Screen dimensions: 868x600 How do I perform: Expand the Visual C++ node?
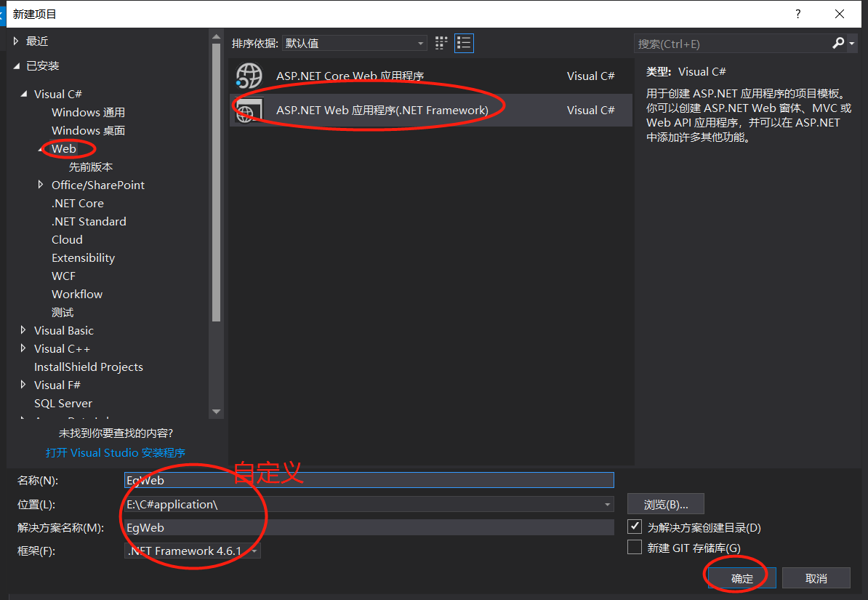tap(23, 348)
